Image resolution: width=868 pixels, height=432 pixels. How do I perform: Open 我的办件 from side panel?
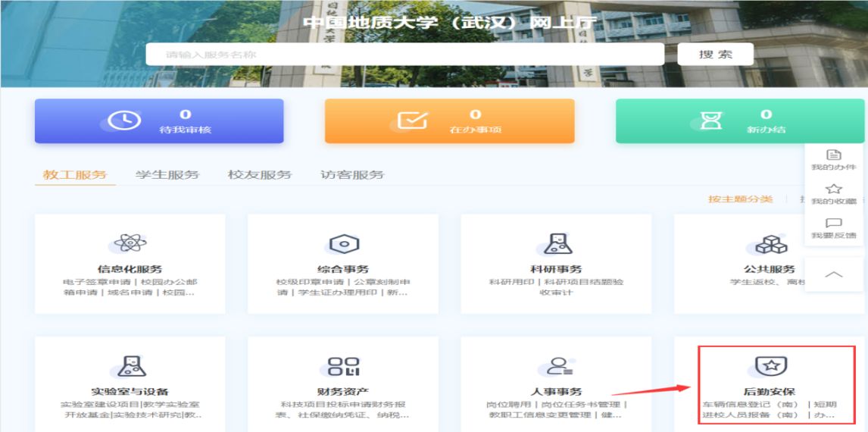(834, 160)
